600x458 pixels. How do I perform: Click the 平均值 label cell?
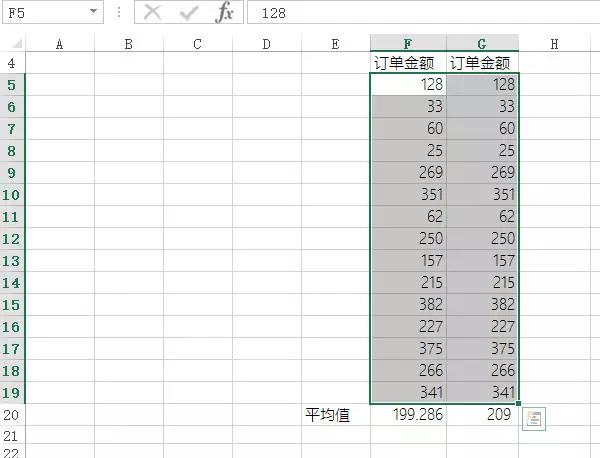(x=336, y=415)
